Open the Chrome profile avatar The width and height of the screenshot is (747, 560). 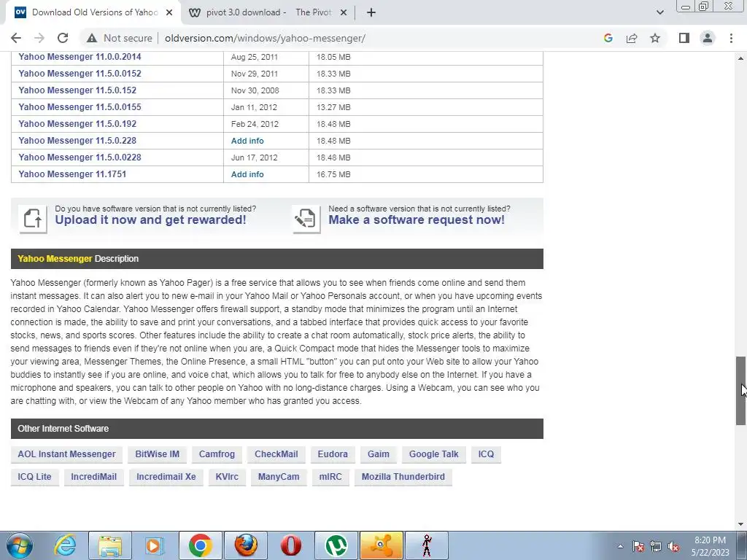[x=708, y=38]
